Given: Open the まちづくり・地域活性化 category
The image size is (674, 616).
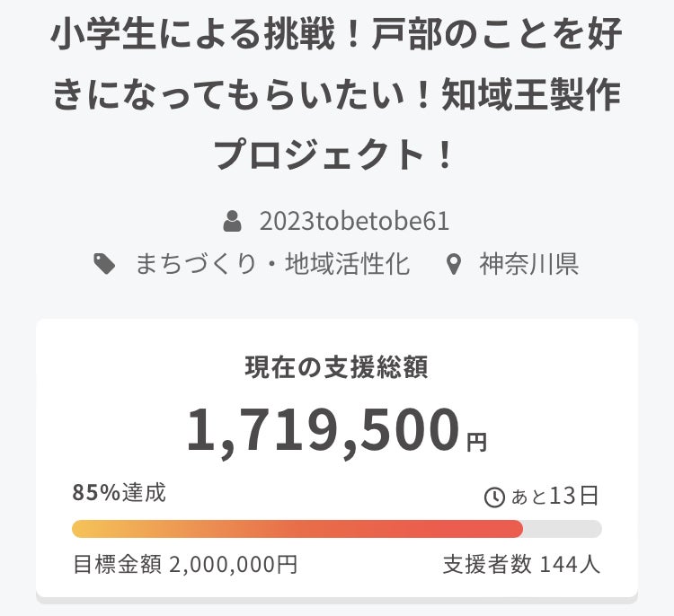Looking at the screenshot, I should [x=272, y=264].
